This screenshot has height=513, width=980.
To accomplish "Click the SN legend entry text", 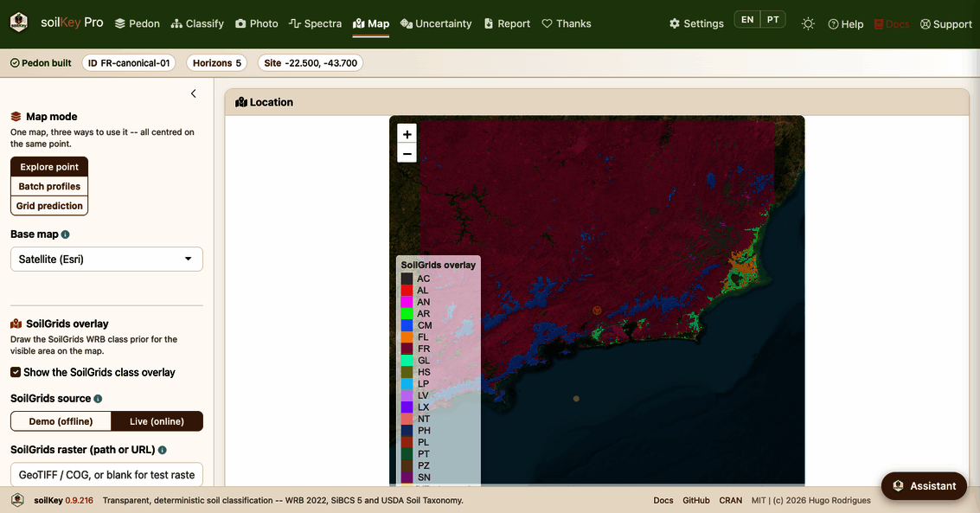I will pyautogui.click(x=424, y=478).
